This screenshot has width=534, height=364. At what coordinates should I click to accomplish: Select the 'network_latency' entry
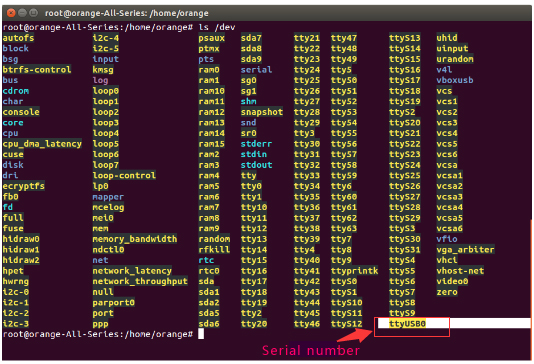tap(132, 271)
